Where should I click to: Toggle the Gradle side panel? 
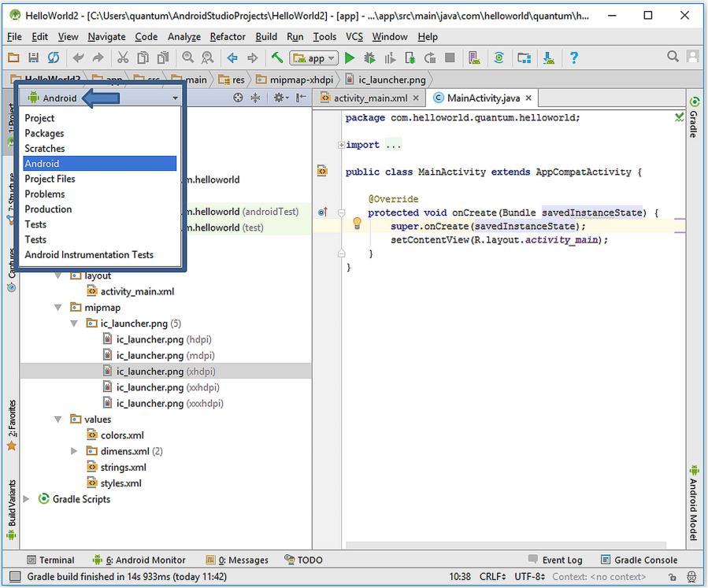click(x=694, y=116)
